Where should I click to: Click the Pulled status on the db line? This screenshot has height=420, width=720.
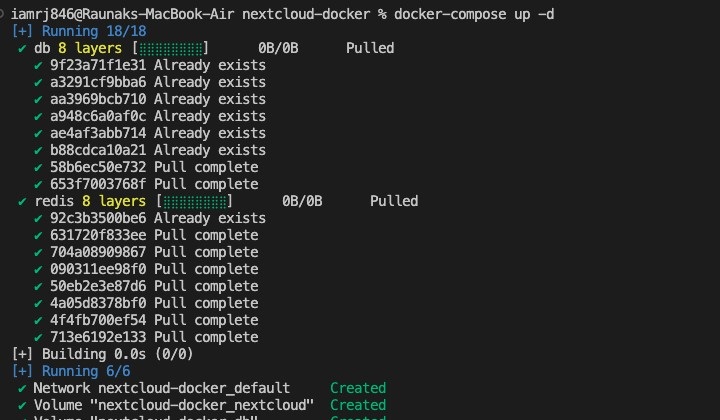(370, 48)
